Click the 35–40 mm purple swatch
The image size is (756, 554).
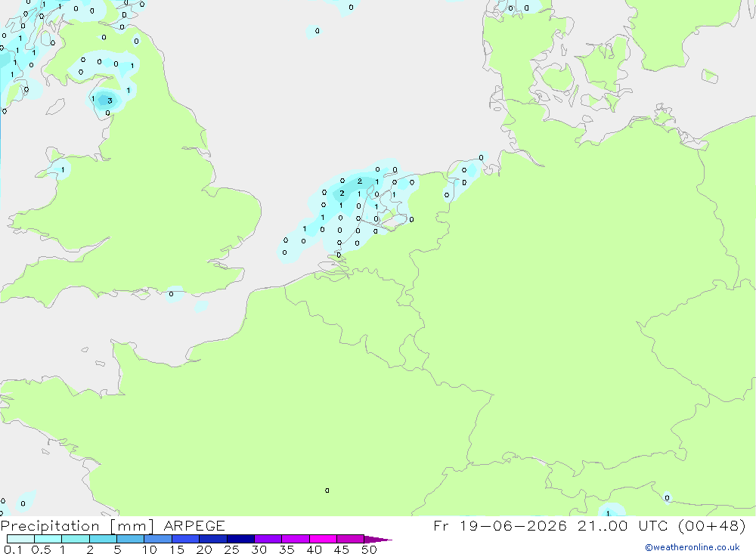(296, 539)
